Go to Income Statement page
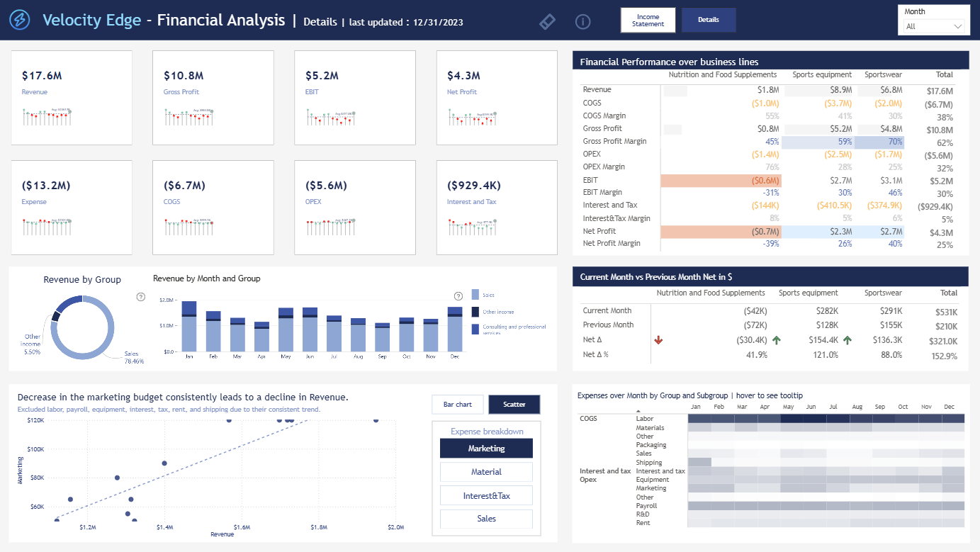980x552 pixels. click(648, 20)
